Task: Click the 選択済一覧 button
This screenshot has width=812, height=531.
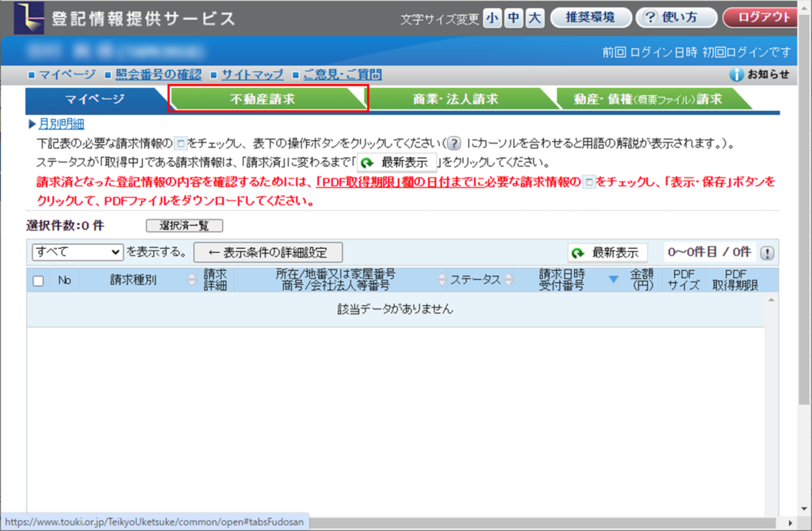Action: (x=184, y=226)
